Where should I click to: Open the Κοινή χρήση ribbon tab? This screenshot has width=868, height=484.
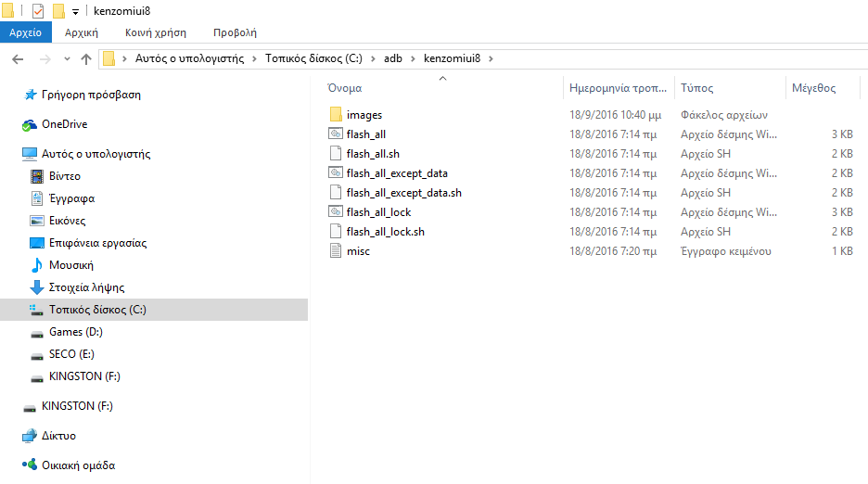[156, 32]
